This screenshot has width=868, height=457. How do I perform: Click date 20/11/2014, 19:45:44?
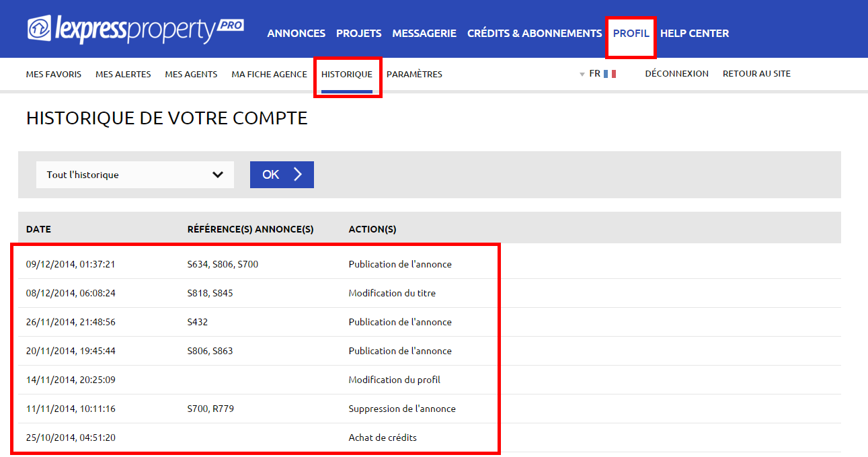[x=71, y=351]
